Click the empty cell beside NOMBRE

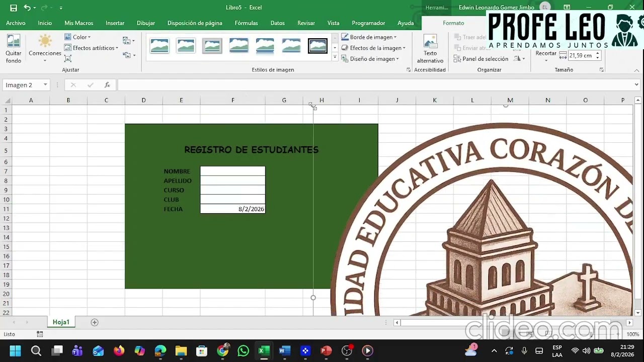pyautogui.click(x=232, y=171)
